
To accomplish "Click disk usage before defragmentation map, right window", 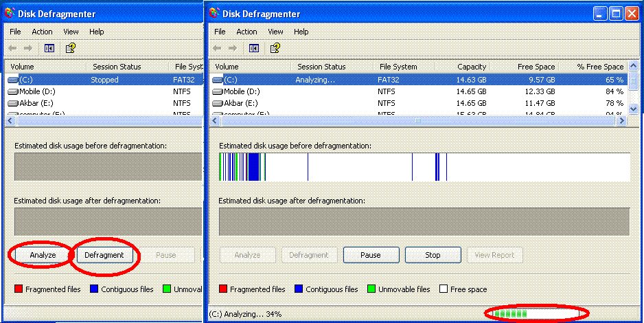I will (424, 167).
